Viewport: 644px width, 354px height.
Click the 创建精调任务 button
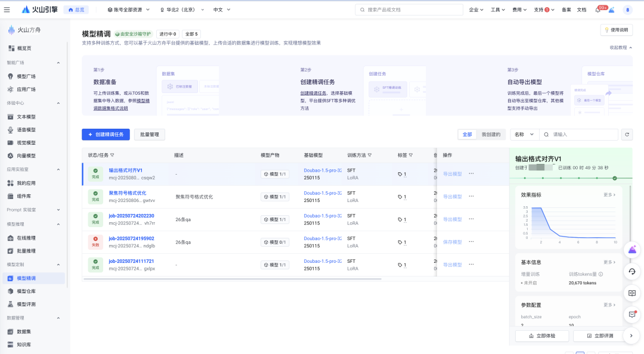(x=106, y=134)
